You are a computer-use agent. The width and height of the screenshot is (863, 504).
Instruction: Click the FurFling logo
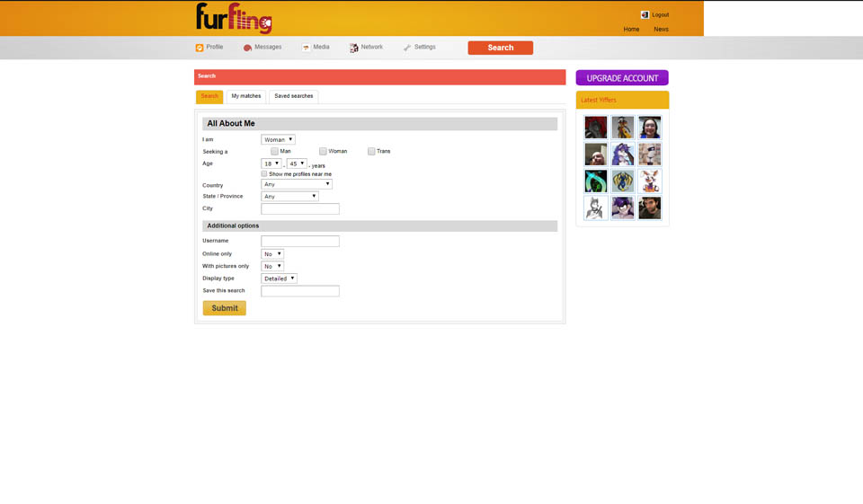click(x=234, y=18)
